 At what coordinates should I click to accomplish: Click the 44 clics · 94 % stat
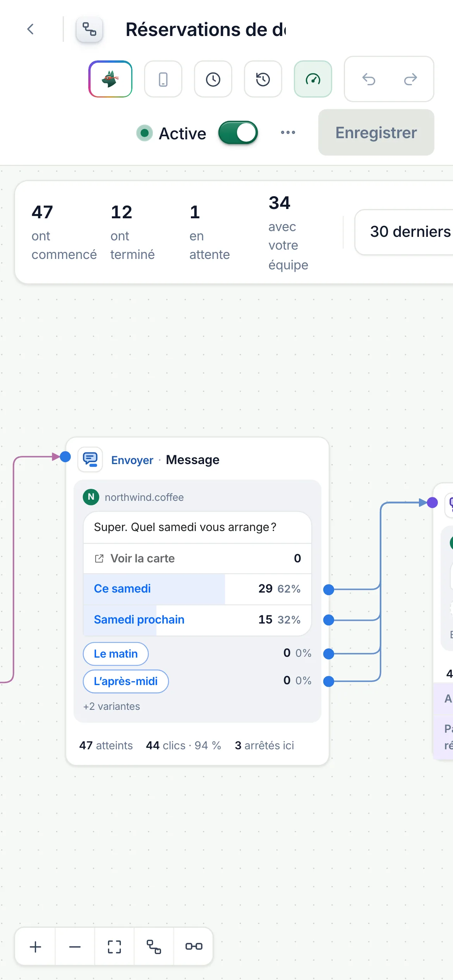(x=184, y=745)
